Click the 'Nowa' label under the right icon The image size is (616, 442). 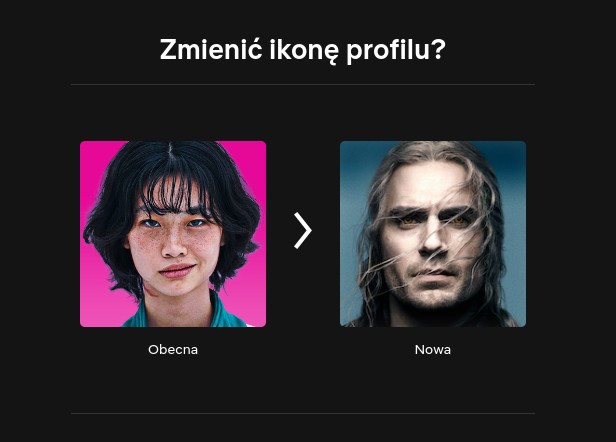[x=433, y=350]
